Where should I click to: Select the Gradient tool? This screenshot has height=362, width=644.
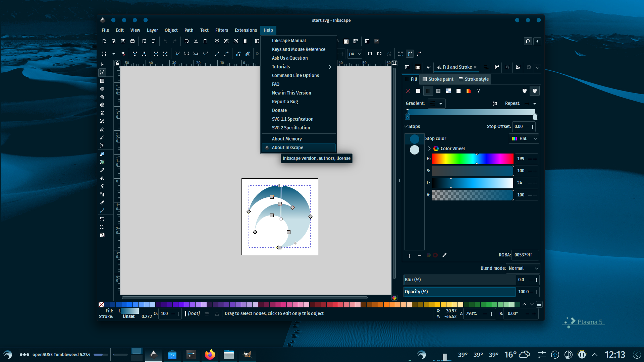pyautogui.click(x=102, y=154)
